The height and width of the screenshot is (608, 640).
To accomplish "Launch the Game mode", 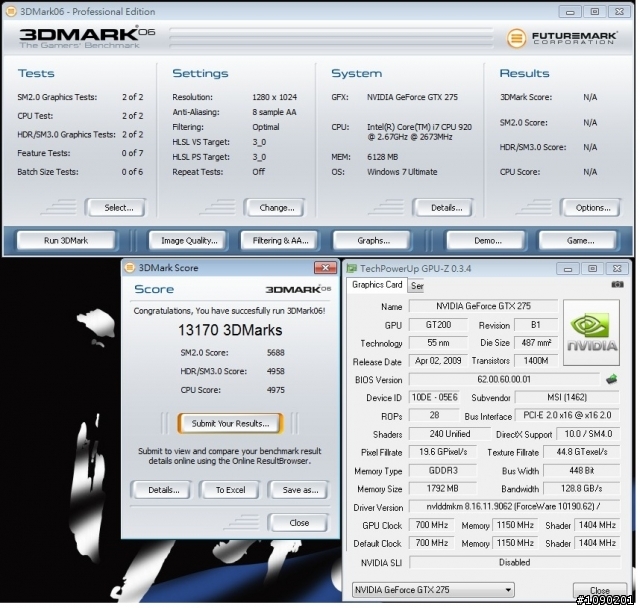I will click(x=580, y=240).
